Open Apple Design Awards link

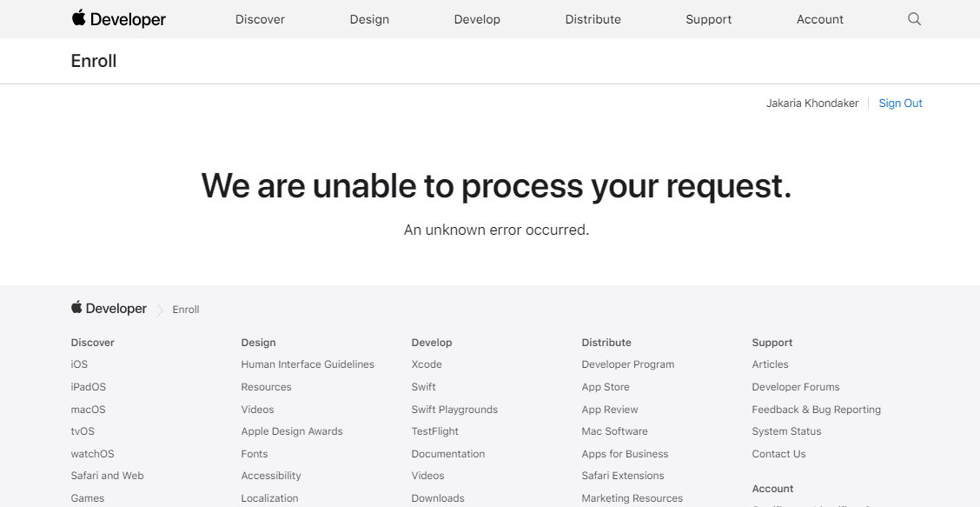292,430
